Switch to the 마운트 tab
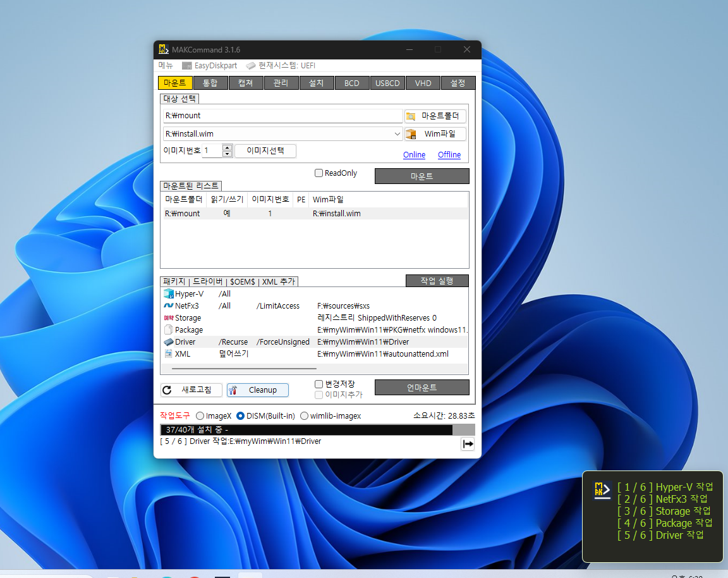728x578 pixels. coord(175,83)
